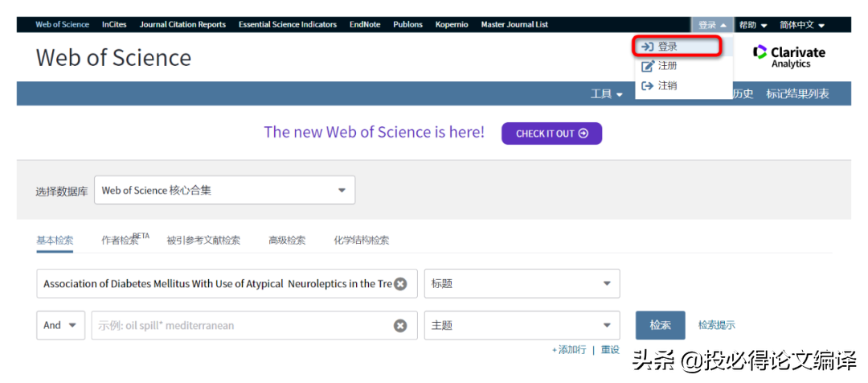This screenshot has height=383, width=868.
Task: Click the Clarivate Analytics logo
Action: [x=789, y=56]
